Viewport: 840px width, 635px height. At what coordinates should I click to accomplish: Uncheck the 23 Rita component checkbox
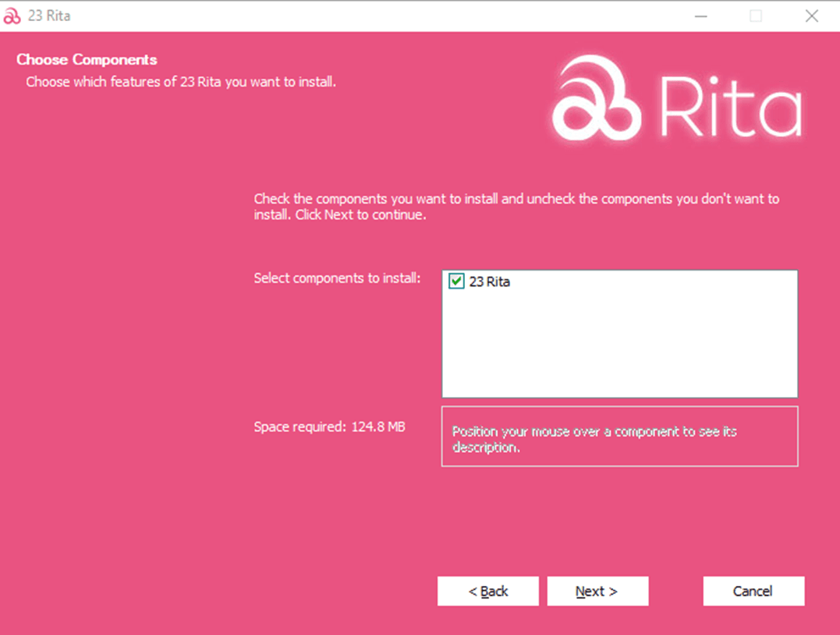pos(457,282)
